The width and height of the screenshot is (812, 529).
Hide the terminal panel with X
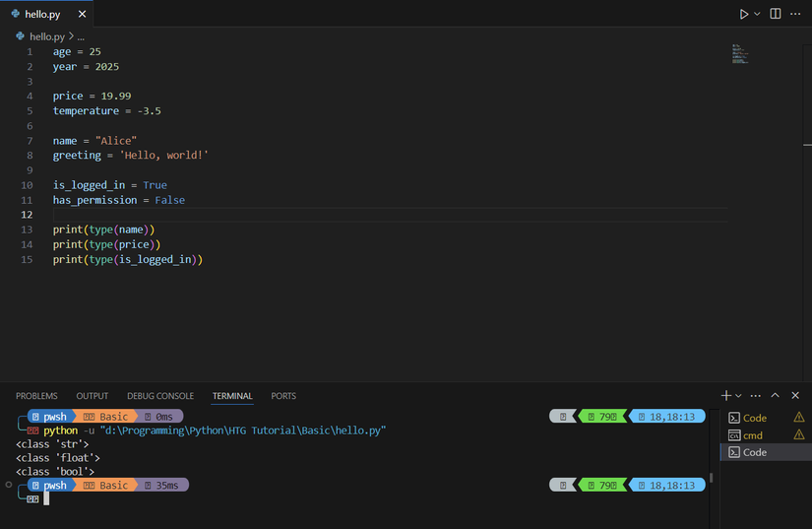795,395
